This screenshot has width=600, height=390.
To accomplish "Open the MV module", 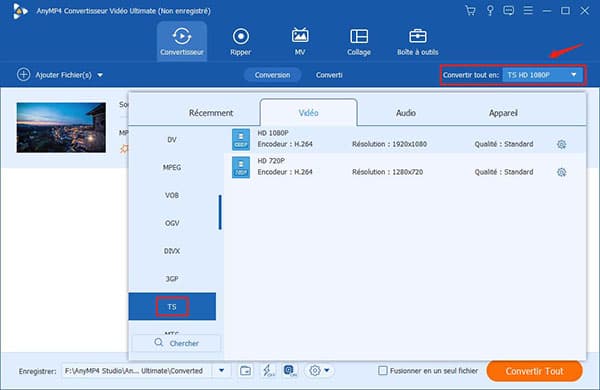I will click(300, 41).
